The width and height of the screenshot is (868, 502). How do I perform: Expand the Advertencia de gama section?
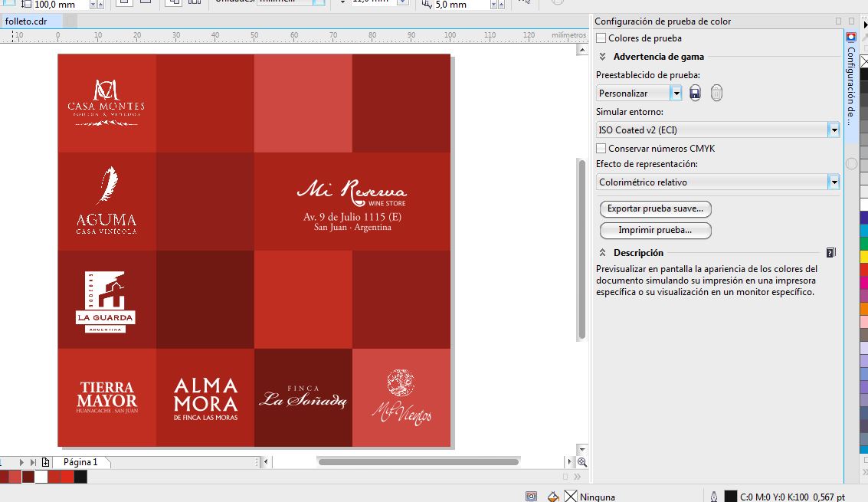[602, 57]
